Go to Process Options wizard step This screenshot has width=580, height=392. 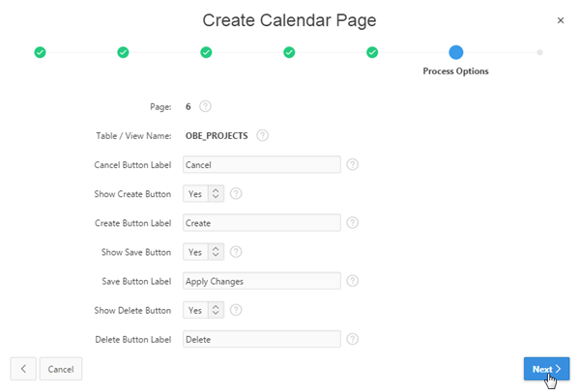coord(455,52)
